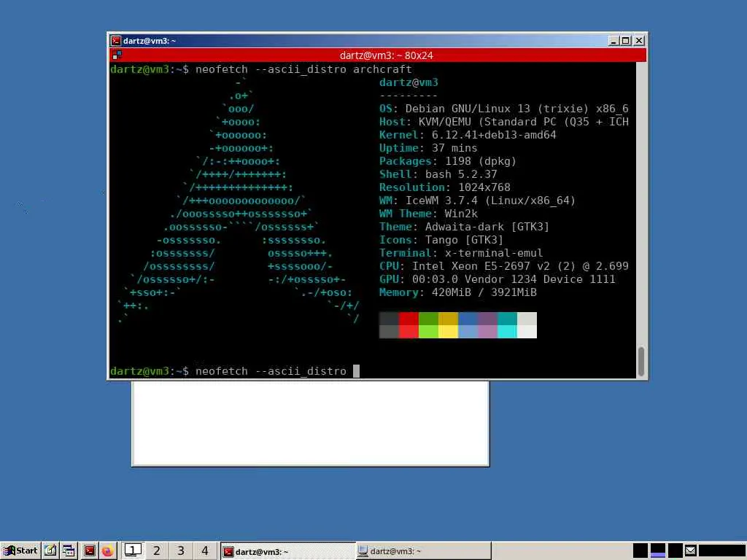
Task: Click the 'Kernel: 6.12.41+deb13-amd64' line
Action: point(468,135)
